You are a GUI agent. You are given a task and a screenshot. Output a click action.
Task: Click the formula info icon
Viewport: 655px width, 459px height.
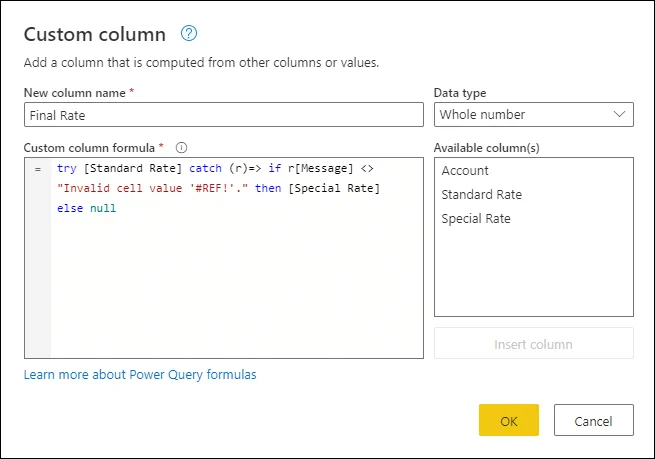click(x=181, y=147)
